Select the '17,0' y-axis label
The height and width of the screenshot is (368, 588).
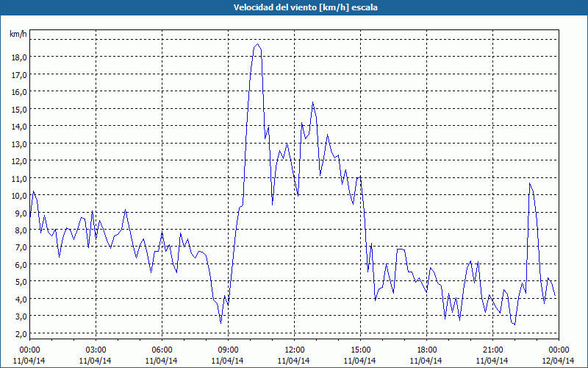click(19, 74)
